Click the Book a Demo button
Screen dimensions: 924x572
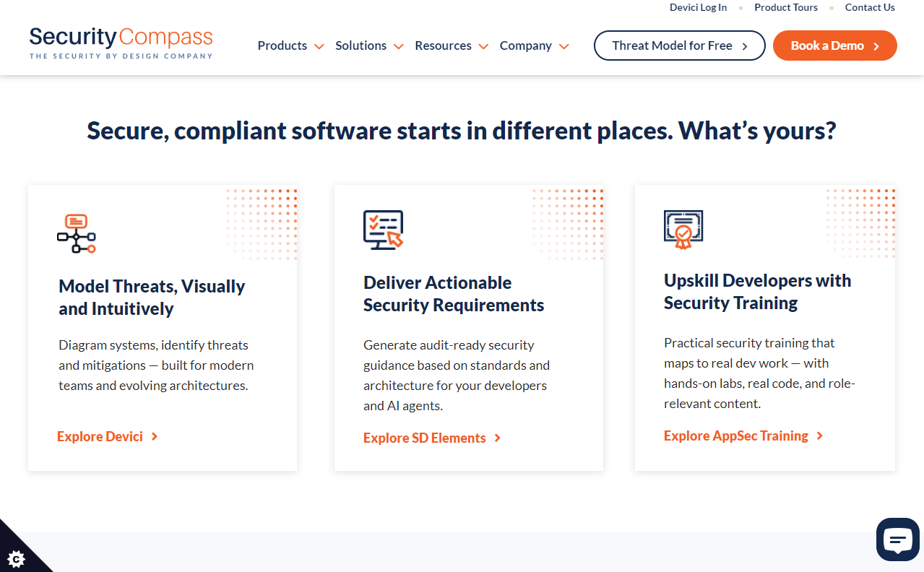point(834,45)
